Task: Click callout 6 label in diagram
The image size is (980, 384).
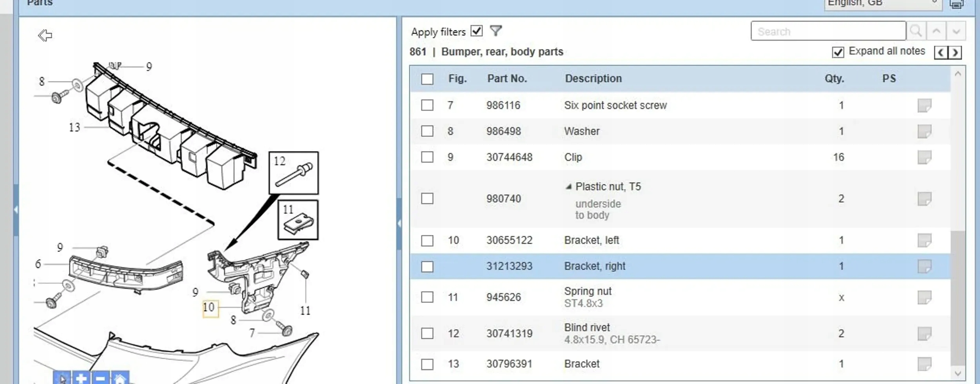Action: [x=38, y=264]
